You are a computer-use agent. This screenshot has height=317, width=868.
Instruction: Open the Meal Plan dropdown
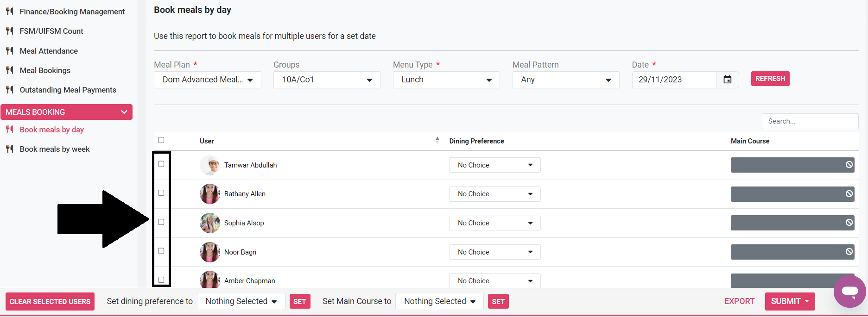[207, 80]
